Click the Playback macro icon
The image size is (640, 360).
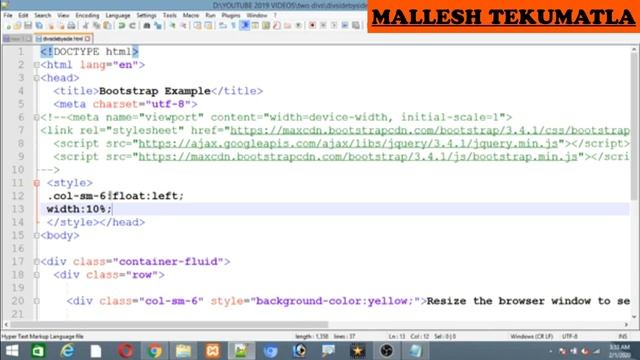coord(334,26)
